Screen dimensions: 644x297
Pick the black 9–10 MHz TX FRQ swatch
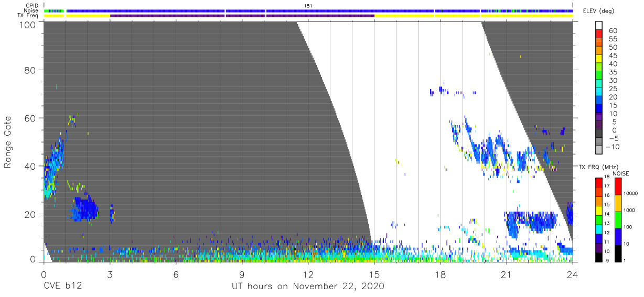click(599, 257)
